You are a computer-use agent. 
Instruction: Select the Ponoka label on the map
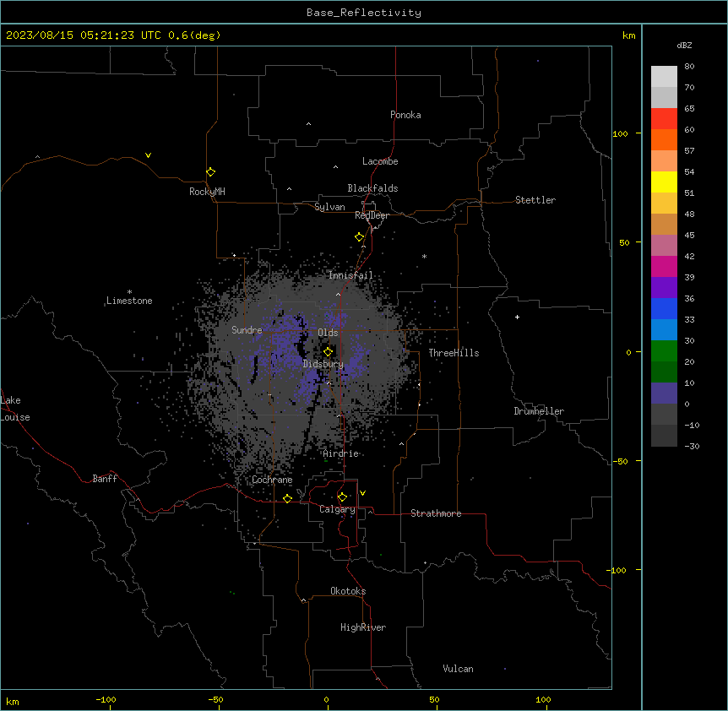(405, 115)
